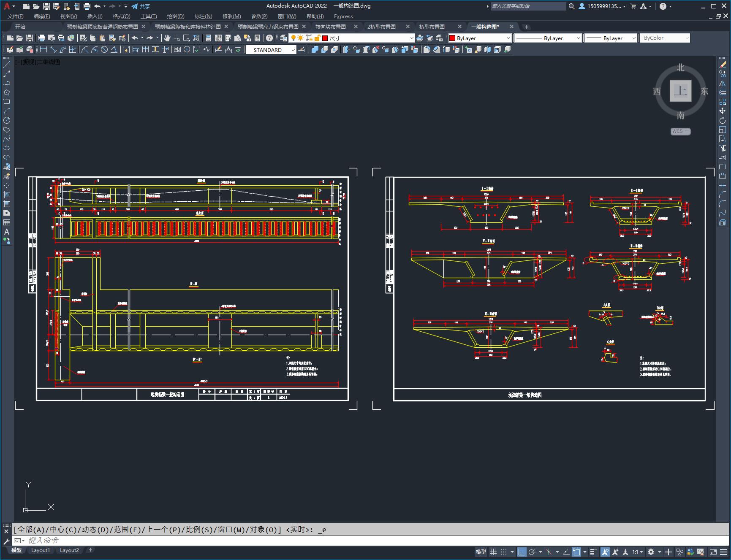The image size is (731, 560).
Task: Toggle Ortho mode in status bar
Action: coord(522,552)
